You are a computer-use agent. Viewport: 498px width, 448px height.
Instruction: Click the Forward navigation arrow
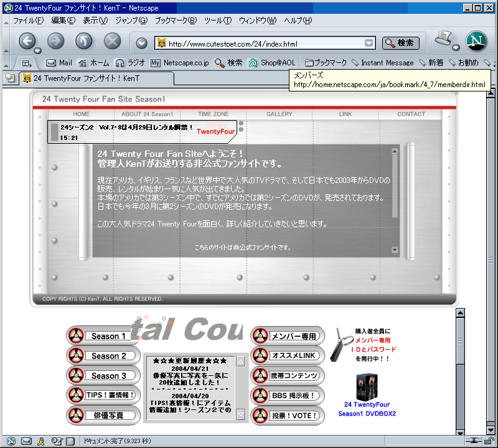(55, 41)
